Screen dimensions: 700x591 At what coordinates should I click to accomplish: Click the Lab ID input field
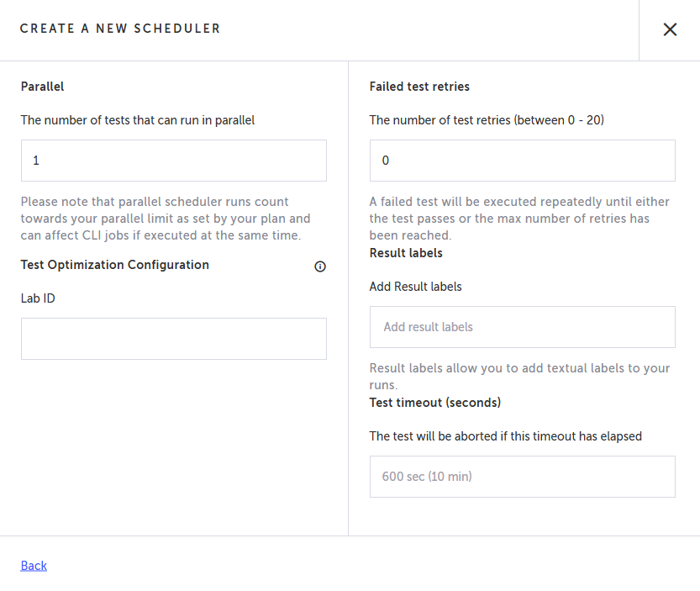pos(173,339)
